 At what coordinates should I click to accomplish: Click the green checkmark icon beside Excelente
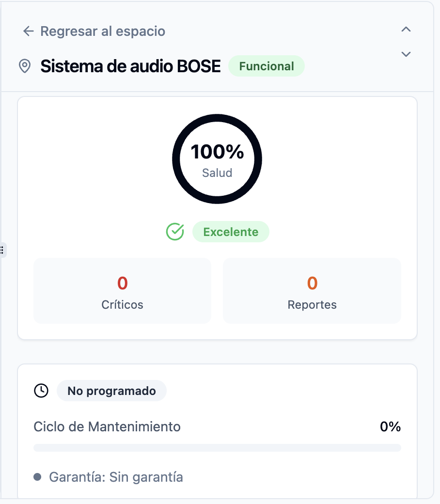coord(174,232)
